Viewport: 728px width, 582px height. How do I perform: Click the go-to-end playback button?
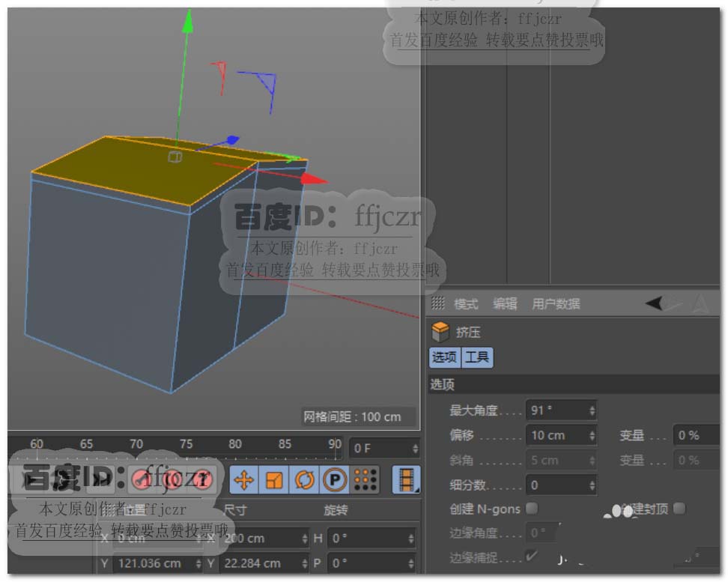pyautogui.click(x=101, y=480)
